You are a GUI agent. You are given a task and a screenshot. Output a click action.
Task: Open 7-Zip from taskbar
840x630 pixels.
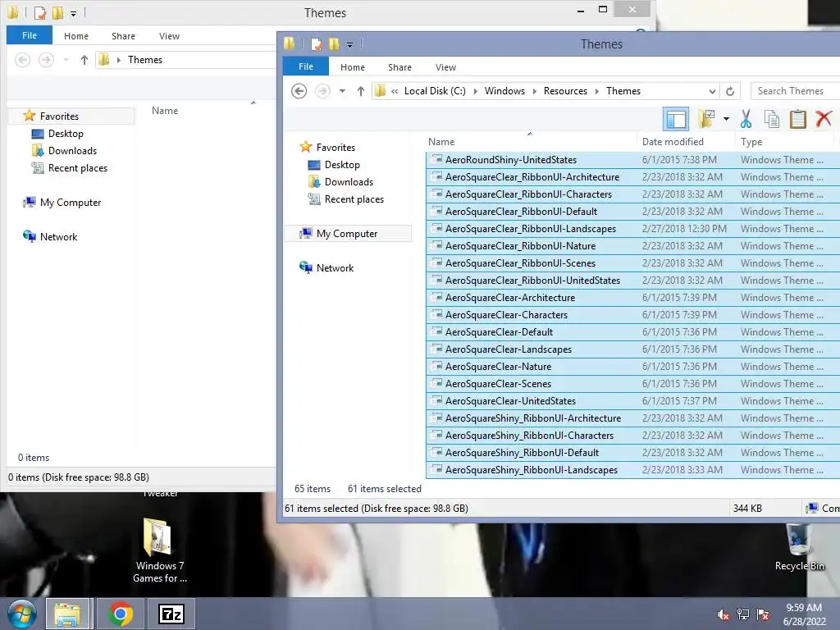click(x=171, y=614)
